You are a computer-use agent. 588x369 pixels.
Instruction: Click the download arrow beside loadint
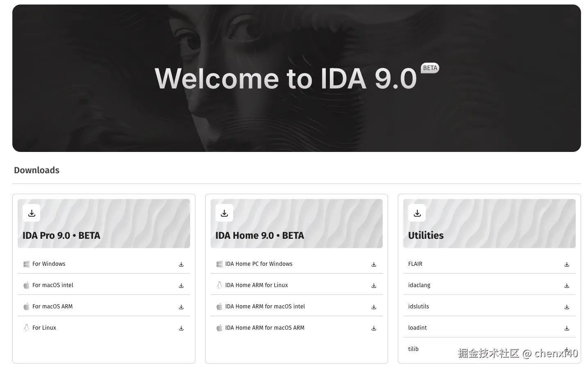click(x=567, y=328)
